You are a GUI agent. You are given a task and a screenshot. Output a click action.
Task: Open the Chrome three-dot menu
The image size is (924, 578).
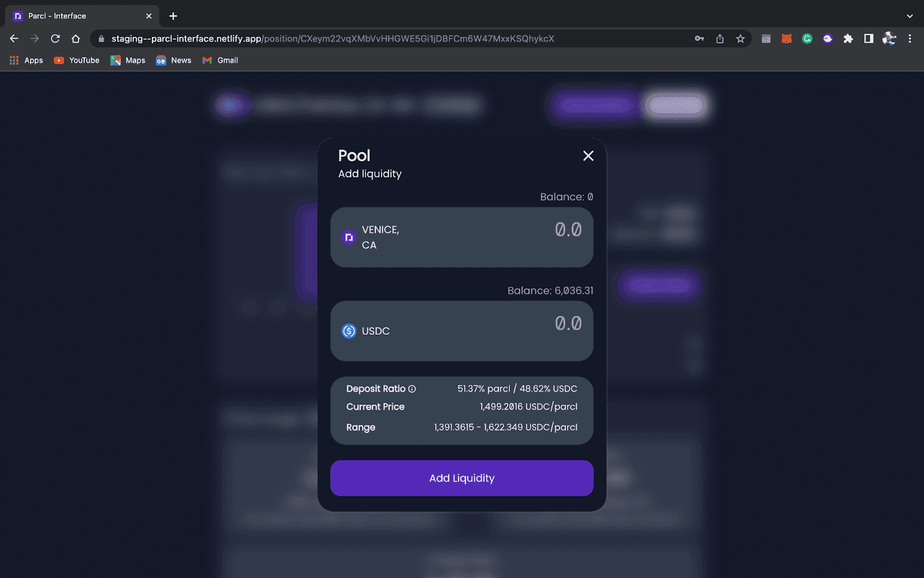pyautogui.click(x=910, y=39)
